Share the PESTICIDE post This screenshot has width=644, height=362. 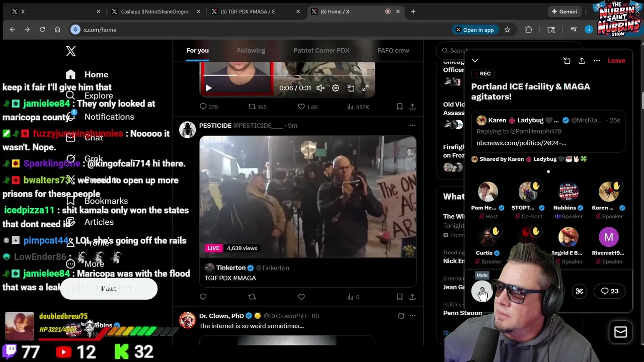412,297
